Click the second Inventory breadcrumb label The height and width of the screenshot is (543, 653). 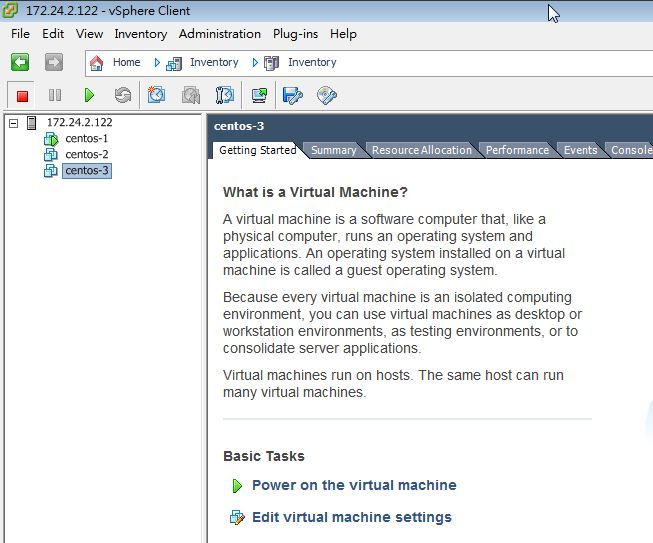pos(312,62)
